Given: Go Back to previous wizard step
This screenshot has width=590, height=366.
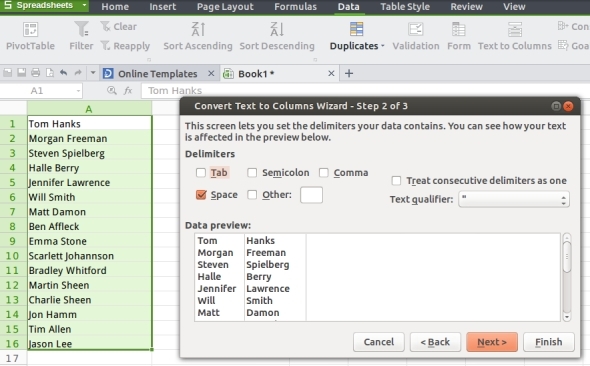Looking at the screenshot, I should point(435,342).
